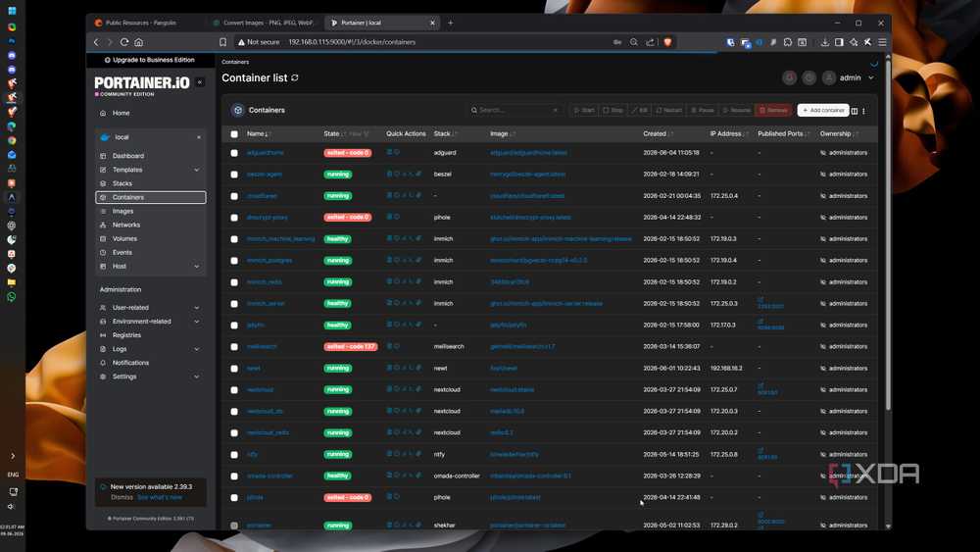
Task: Sort the table by Created column
Action: (658, 133)
